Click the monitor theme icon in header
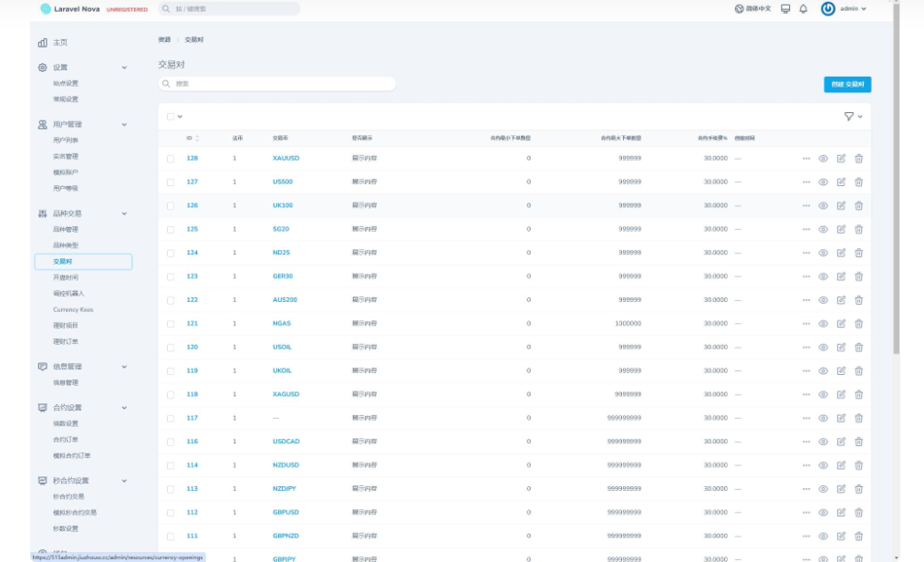924x562 pixels. (x=785, y=9)
